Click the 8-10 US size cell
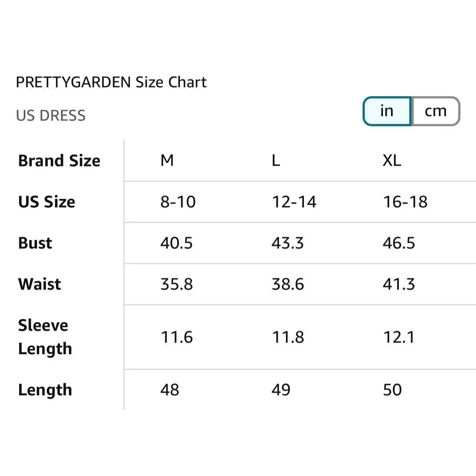 (x=178, y=202)
